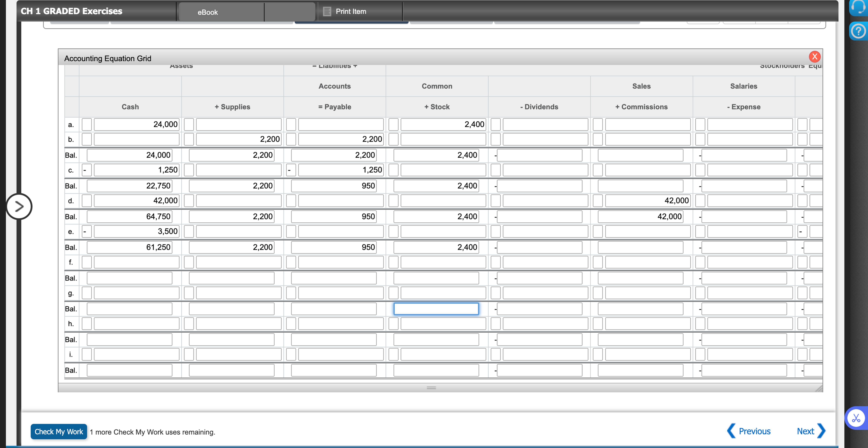This screenshot has height=448, width=868.
Task: Click the Cash column header
Action: [130, 107]
